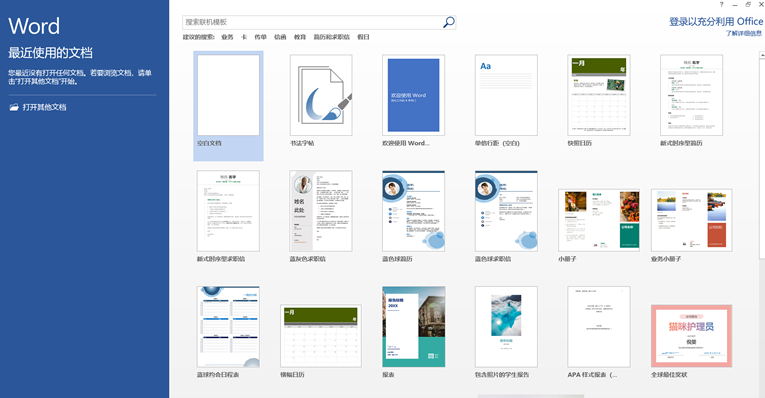Minimize the Word window
Viewport: 765px width, 398px height.
pos(735,5)
